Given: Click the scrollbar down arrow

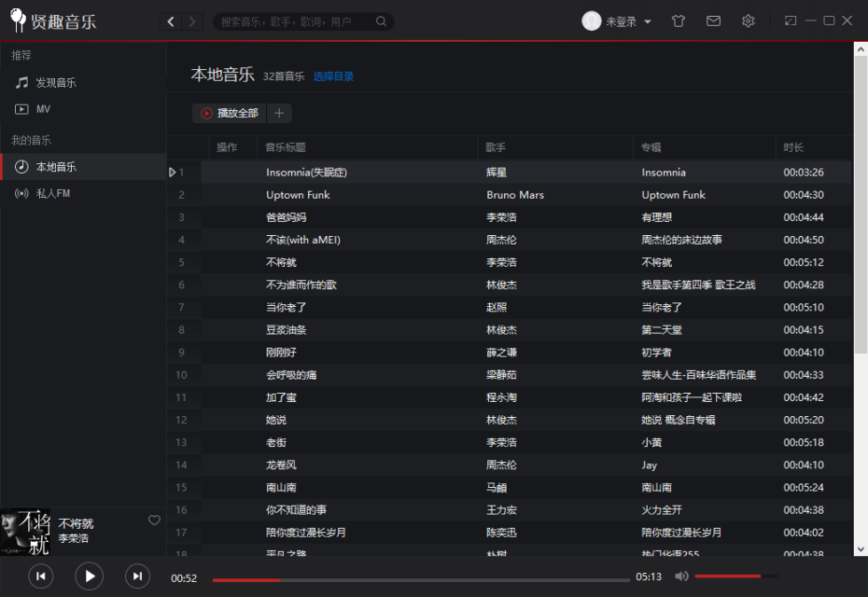Looking at the screenshot, I should (x=861, y=548).
